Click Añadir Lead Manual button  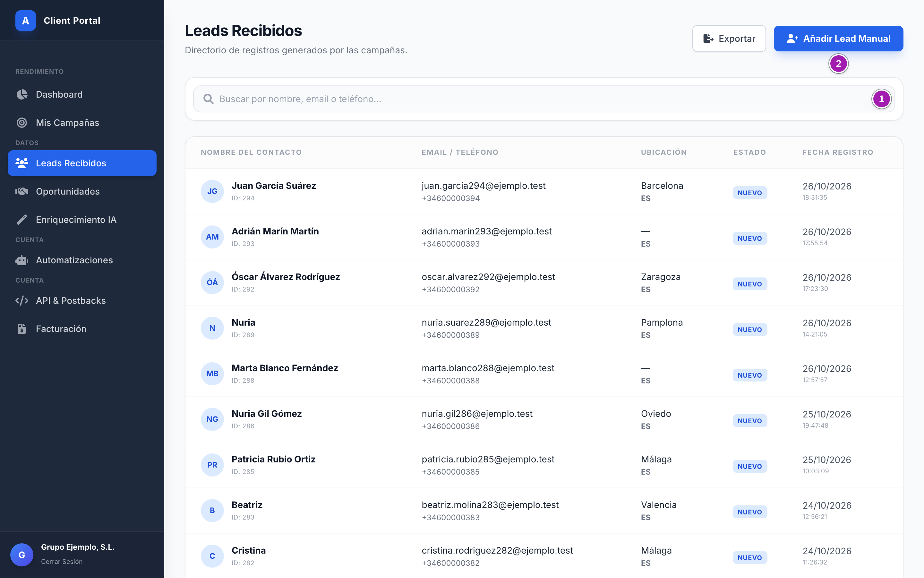pos(838,39)
